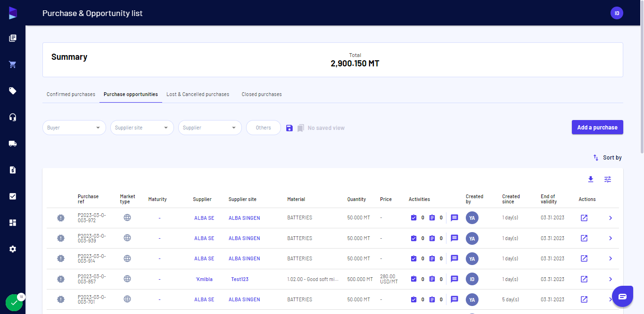Open the chat support bubble
The image size is (644, 314).
[622, 296]
